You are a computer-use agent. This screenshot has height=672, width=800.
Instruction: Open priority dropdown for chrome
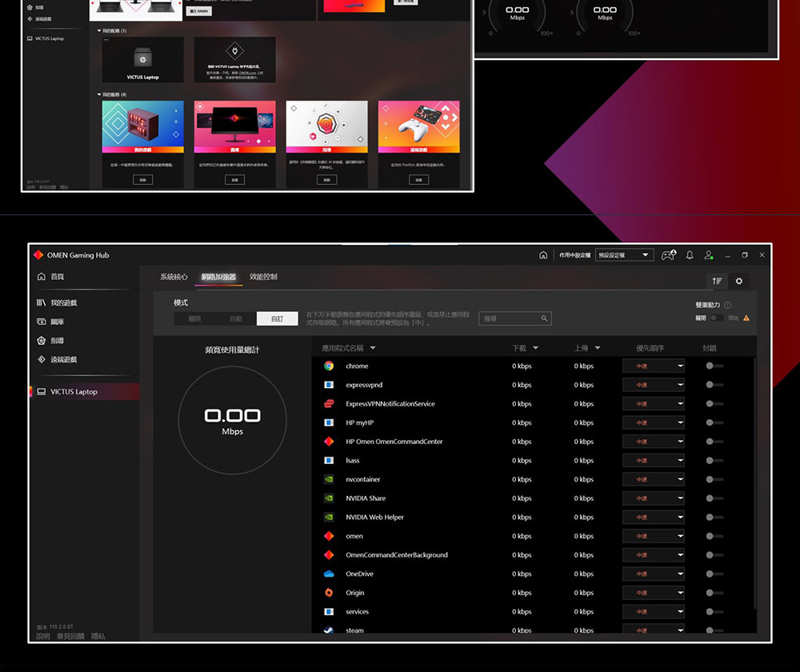[x=654, y=366]
